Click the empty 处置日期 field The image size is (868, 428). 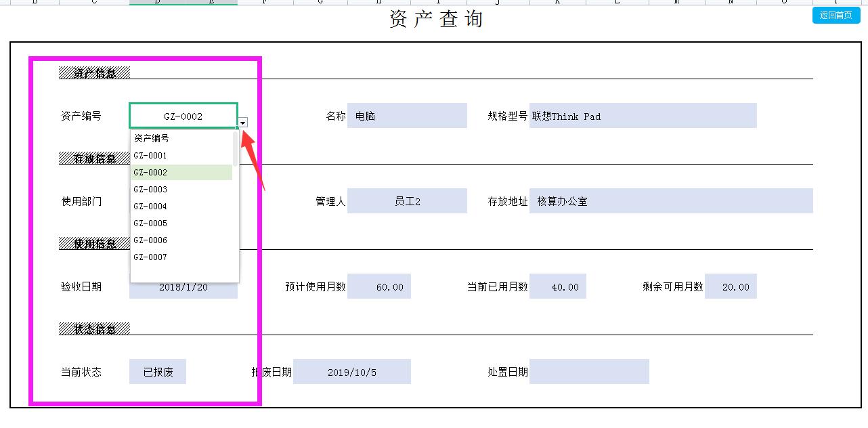[x=589, y=371]
